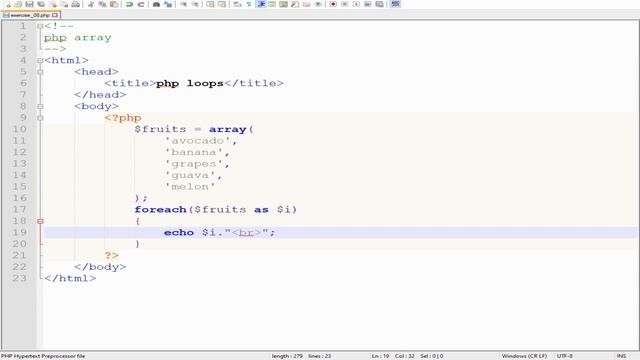The image size is (640, 360).
Task: Click the Close All toolbar icon
Action: click(x=64, y=4)
